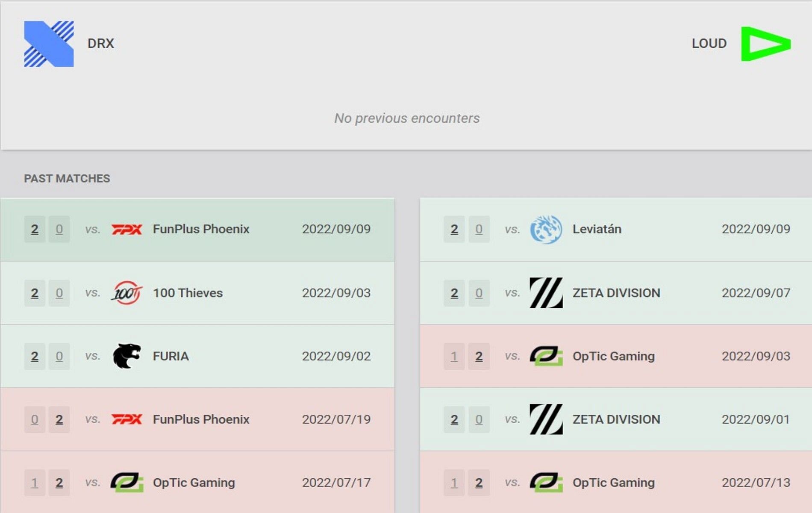Click score 1 in OpTic Gaming 2022/07/13 row
The image size is (812, 513).
454,483
